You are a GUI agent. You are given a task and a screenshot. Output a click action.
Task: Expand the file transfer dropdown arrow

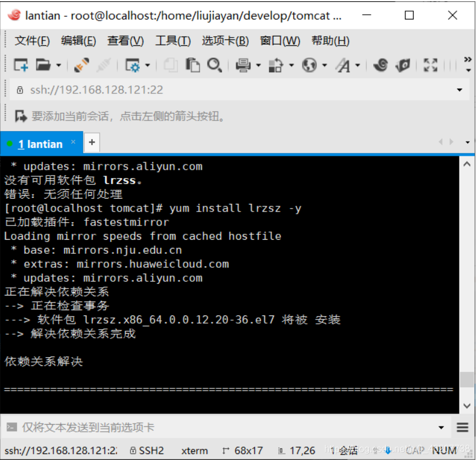291,65
